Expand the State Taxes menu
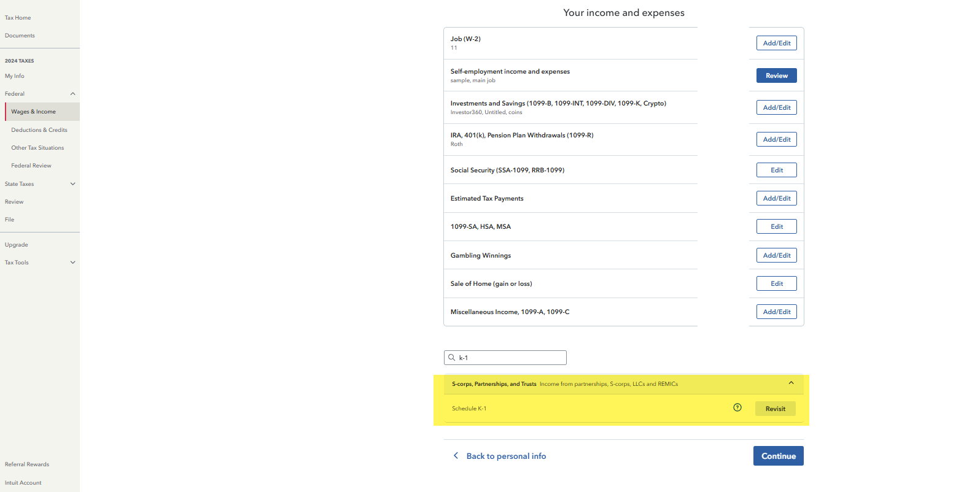Screen dimensions: 980x492 coord(72,184)
